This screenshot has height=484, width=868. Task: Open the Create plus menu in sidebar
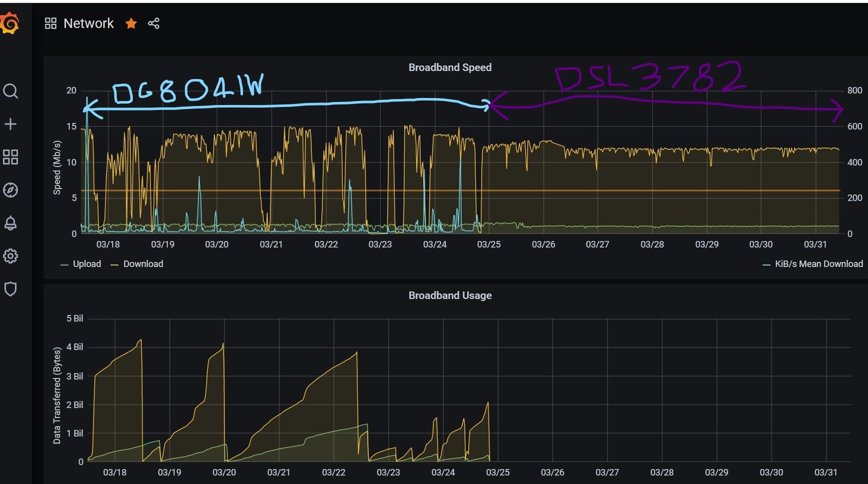click(10, 124)
